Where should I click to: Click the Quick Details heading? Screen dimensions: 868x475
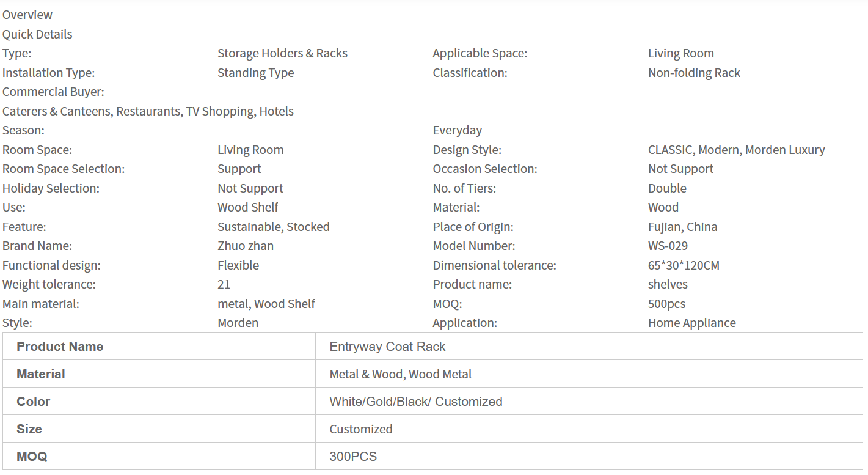(37, 34)
